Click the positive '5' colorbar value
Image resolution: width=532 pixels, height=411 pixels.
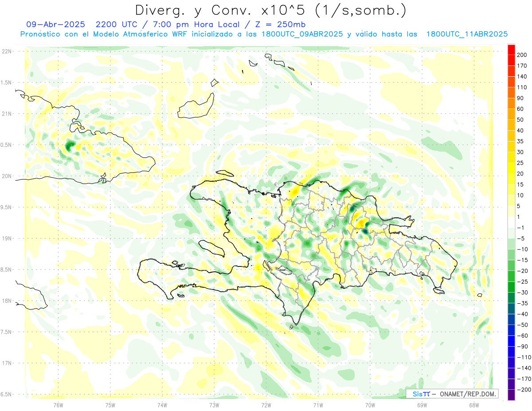pos(519,206)
